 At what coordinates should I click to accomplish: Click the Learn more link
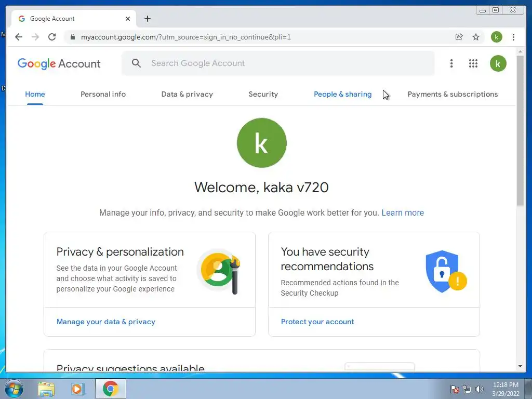pyautogui.click(x=403, y=212)
